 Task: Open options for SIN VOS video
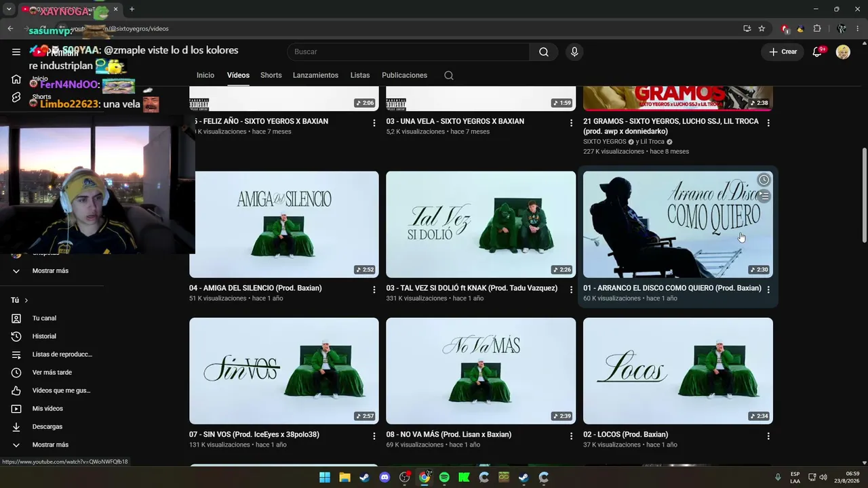pos(374,436)
